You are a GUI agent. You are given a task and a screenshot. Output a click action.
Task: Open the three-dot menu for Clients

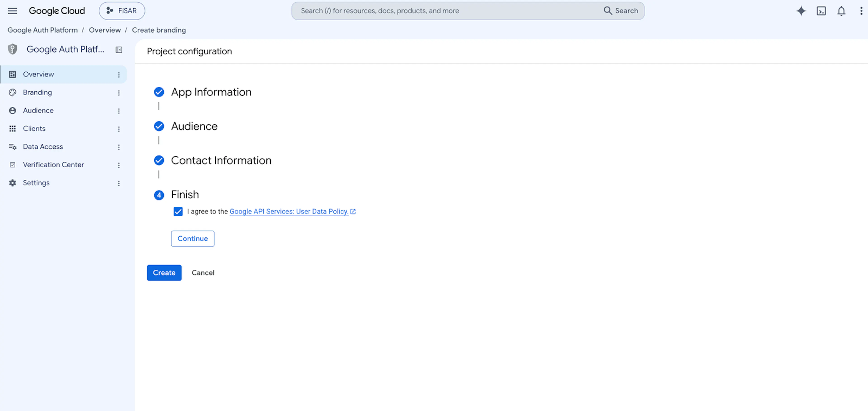click(119, 129)
